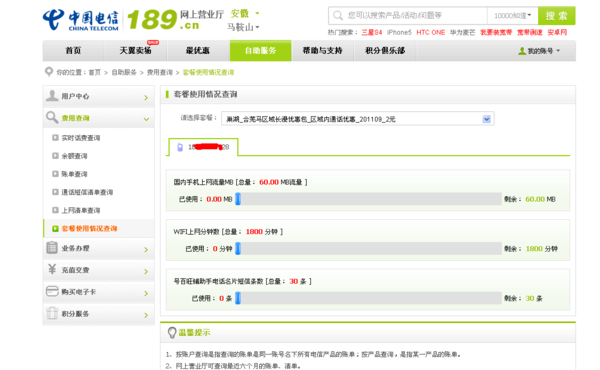Viewport: 600px width, 370px height.
Task: Click the 华为麦芒 hot search link
Action: tap(462, 33)
